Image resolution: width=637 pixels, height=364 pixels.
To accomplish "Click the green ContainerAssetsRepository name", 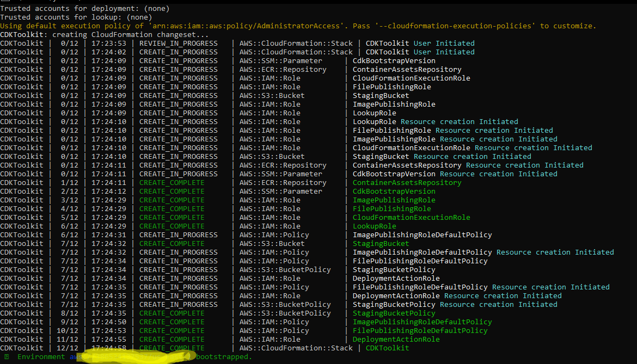I will (x=407, y=183).
